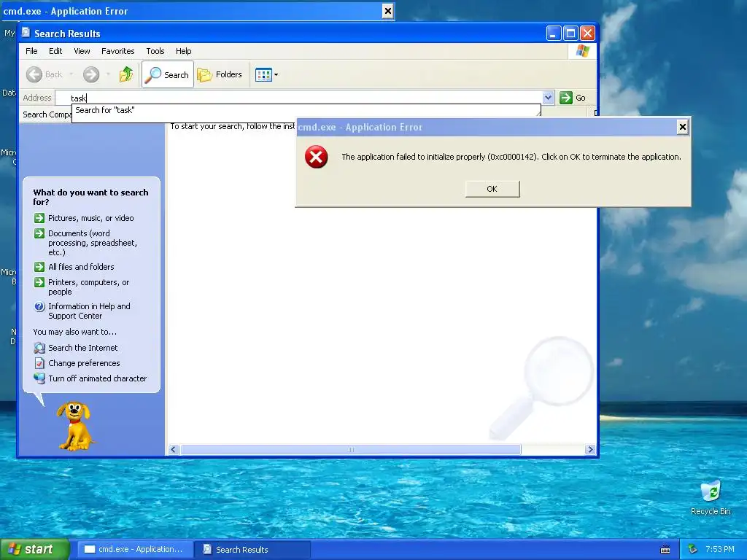
Task: Minimize the Search Results window
Action: pos(553,34)
